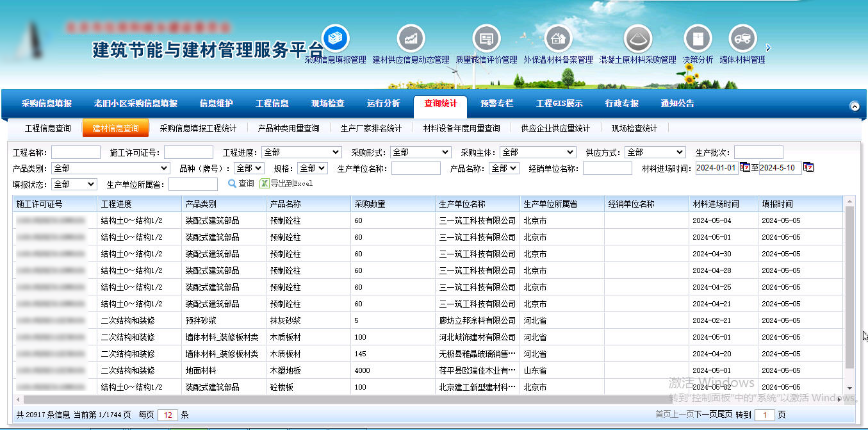Open 外保温材料备案管理 house icon

(x=558, y=38)
